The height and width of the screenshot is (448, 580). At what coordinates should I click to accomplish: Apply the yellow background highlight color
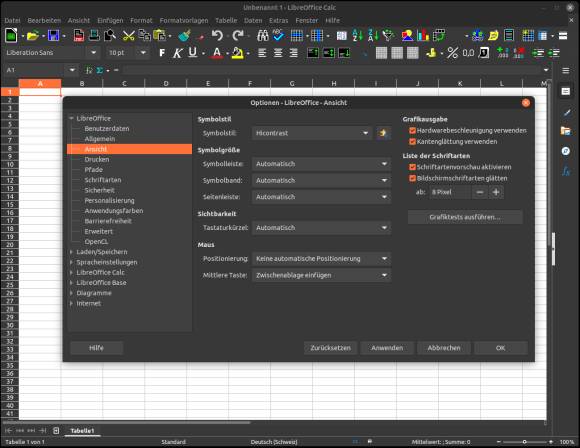point(237,53)
